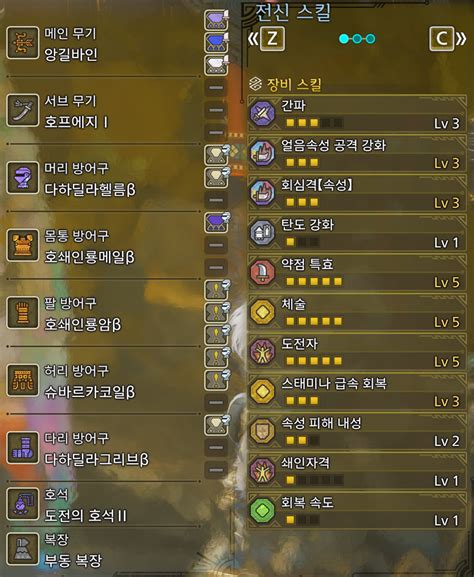Select the main weapon icon for 앙길바인
Image resolution: width=474 pixels, height=577 pixels.
(22, 43)
